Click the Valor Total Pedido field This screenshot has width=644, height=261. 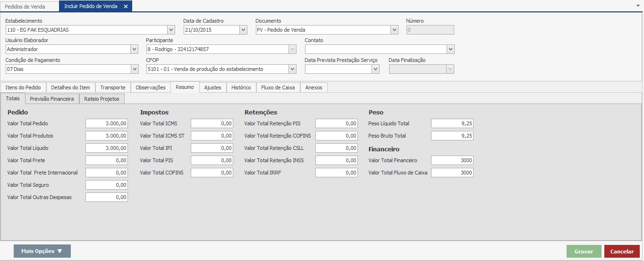(x=107, y=123)
